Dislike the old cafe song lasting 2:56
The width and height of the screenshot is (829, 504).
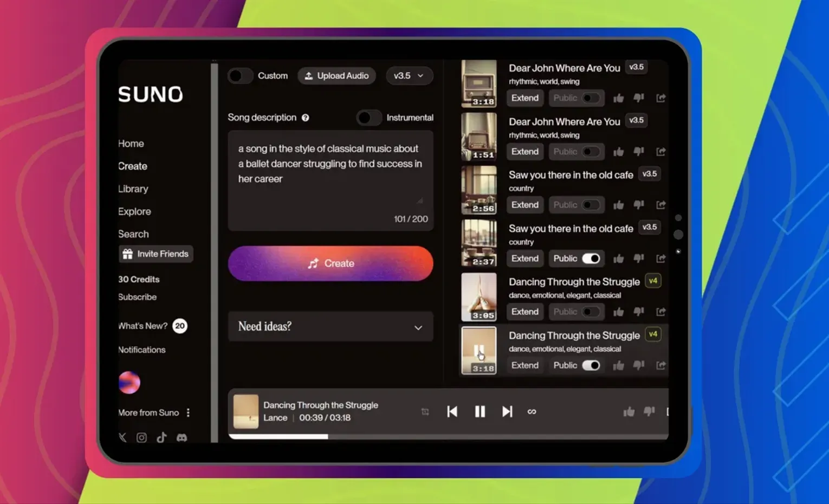639,205
